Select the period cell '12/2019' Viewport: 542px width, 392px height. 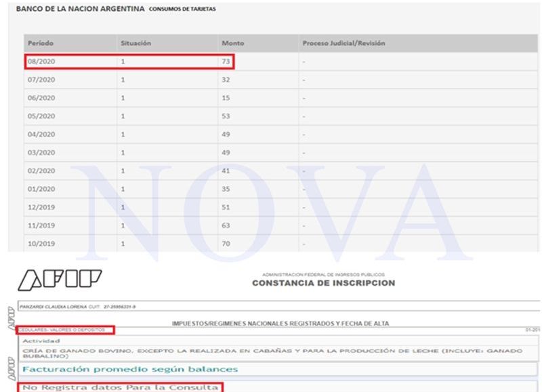pos(41,207)
